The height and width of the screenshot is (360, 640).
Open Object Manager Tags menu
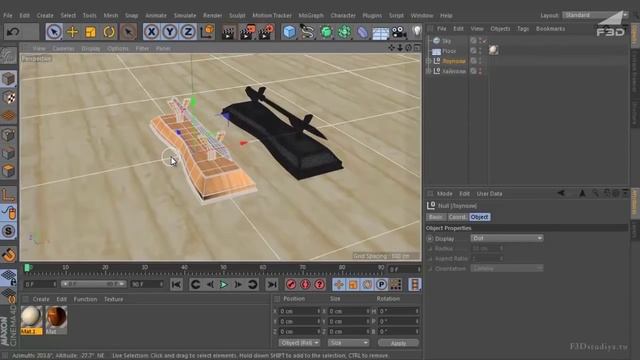tap(523, 29)
